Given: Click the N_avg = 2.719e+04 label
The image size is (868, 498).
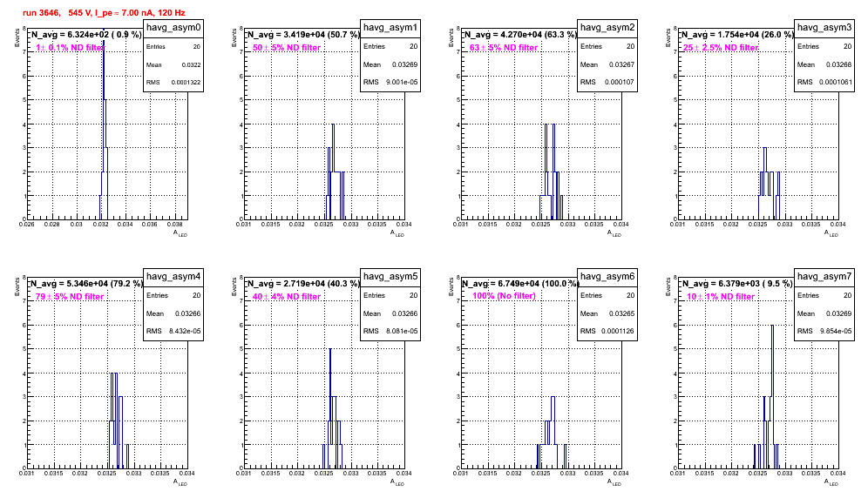Looking at the screenshot, I should [303, 284].
